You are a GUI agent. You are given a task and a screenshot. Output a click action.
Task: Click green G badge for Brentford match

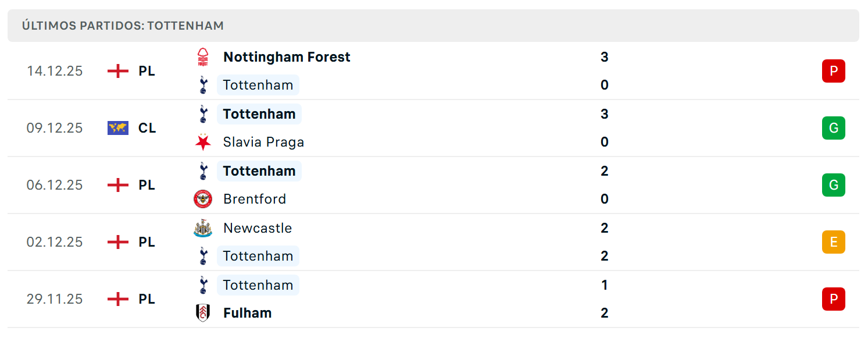pyautogui.click(x=833, y=185)
